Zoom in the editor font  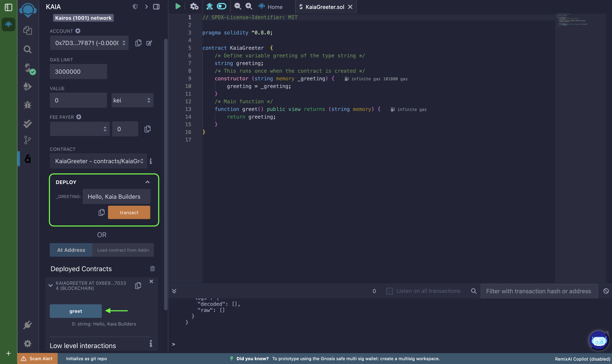pos(249,6)
